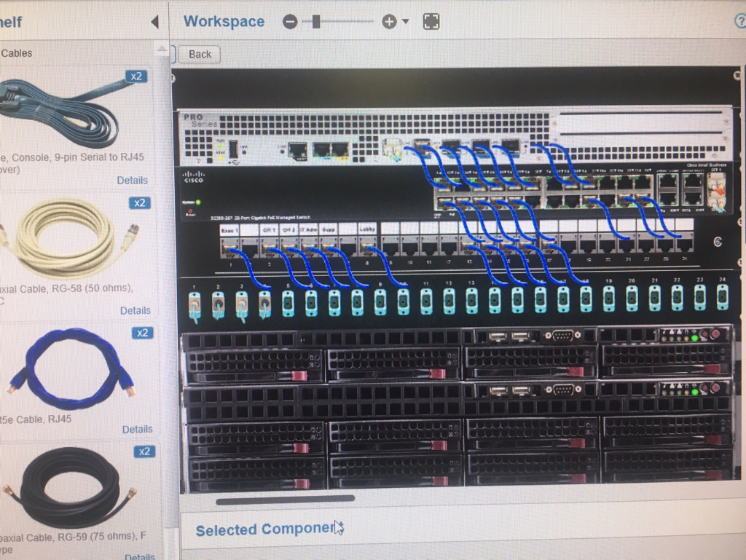Click the Workspace heading
This screenshot has height=560, width=746.
coord(224,21)
